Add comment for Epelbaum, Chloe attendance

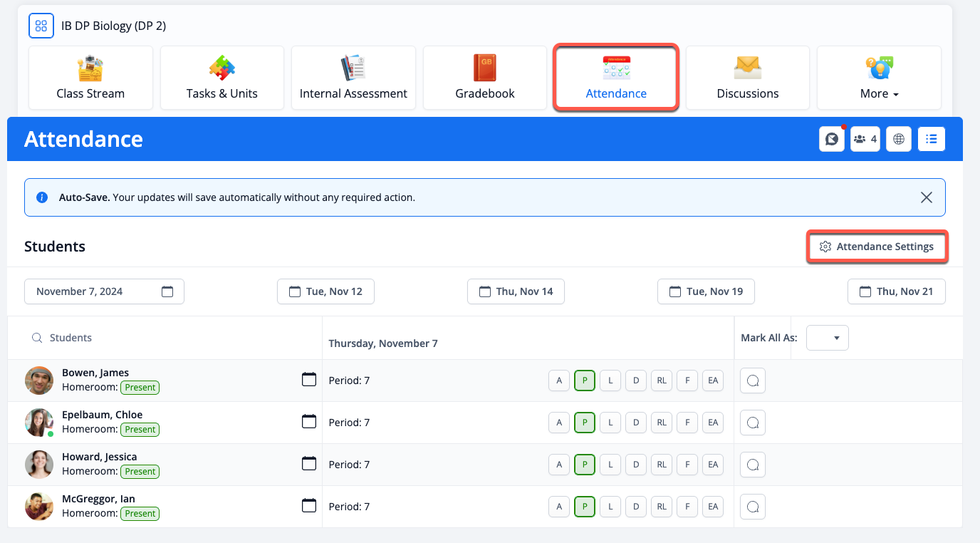coord(753,423)
